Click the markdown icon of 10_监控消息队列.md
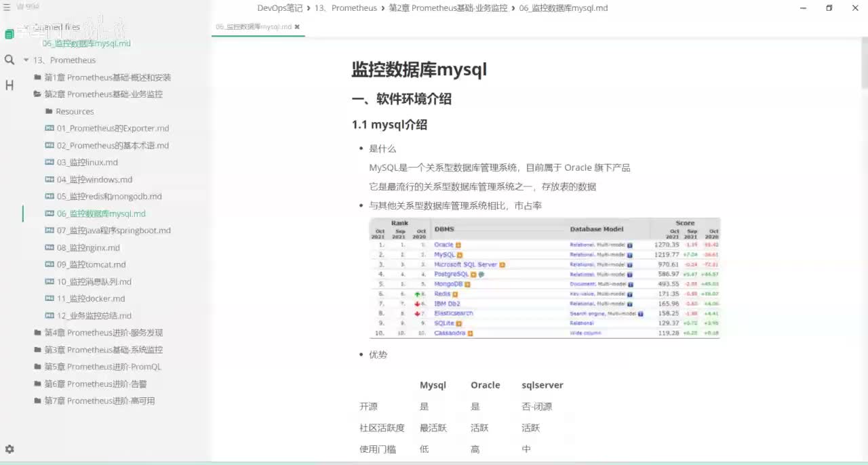This screenshot has height=465, width=868. click(x=49, y=281)
